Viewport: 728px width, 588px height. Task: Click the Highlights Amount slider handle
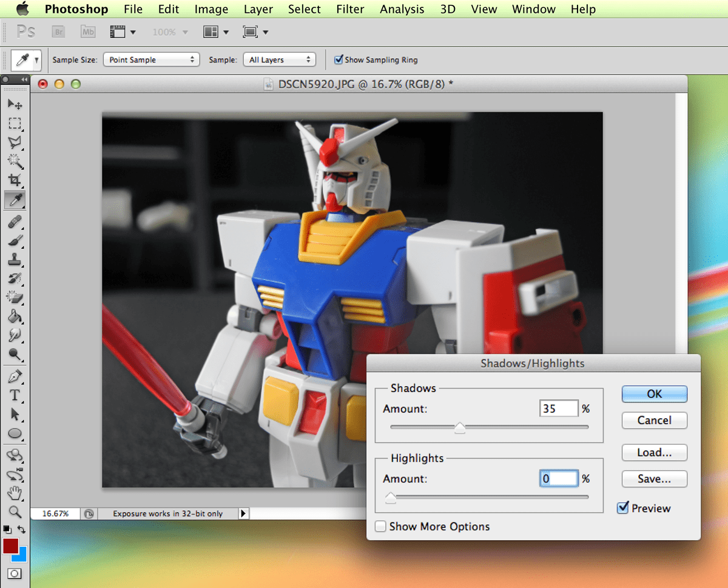pos(391,498)
